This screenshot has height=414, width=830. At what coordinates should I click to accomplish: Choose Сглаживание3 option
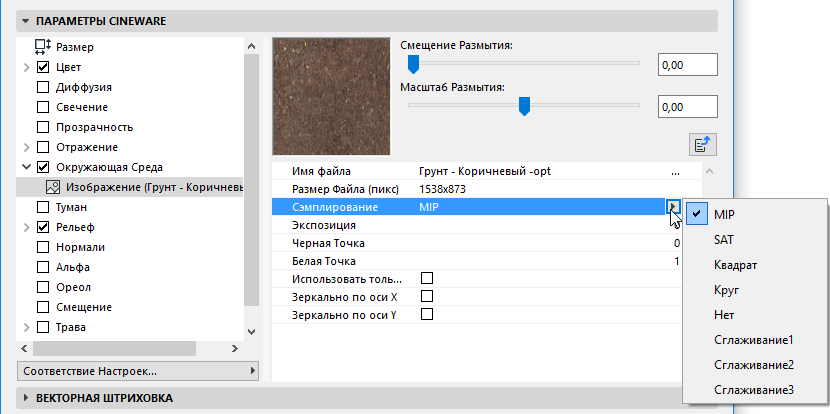click(x=755, y=390)
